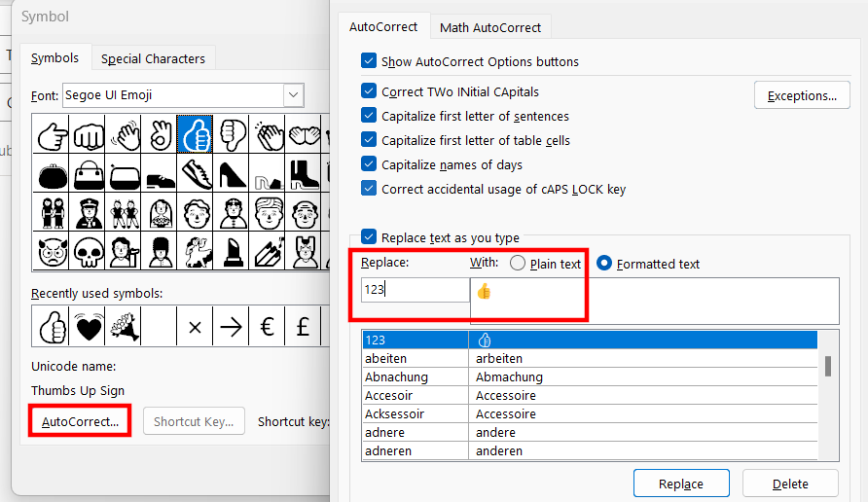
Task: Toggle Capitalize first letter of sentences
Action: click(x=369, y=115)
